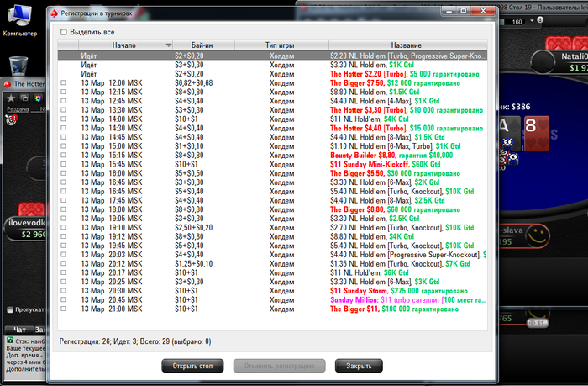Select The Hotter $4,40 [Turbo] tournament name
The width and height of the screenshot is (588, 386).
click(407, 128)
